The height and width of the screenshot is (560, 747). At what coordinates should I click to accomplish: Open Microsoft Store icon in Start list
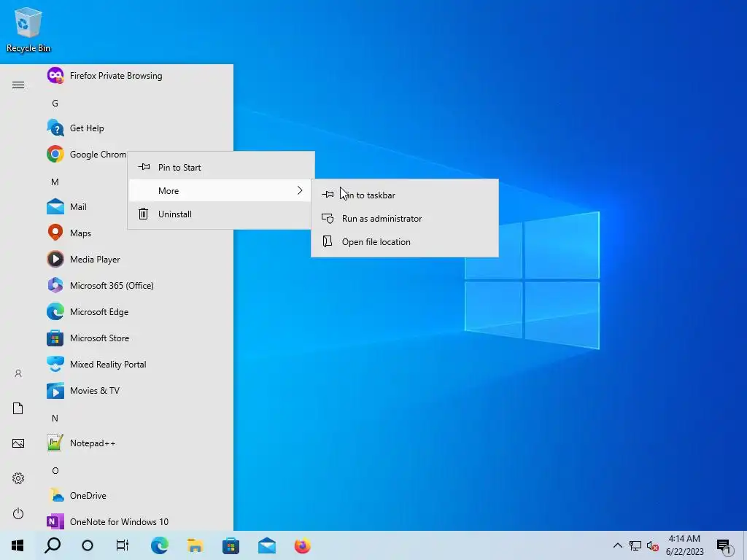(x=55, y=338)
